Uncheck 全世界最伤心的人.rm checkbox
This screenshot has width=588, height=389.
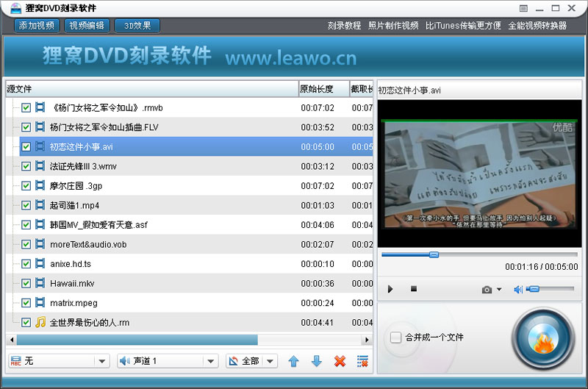[26, 322]
